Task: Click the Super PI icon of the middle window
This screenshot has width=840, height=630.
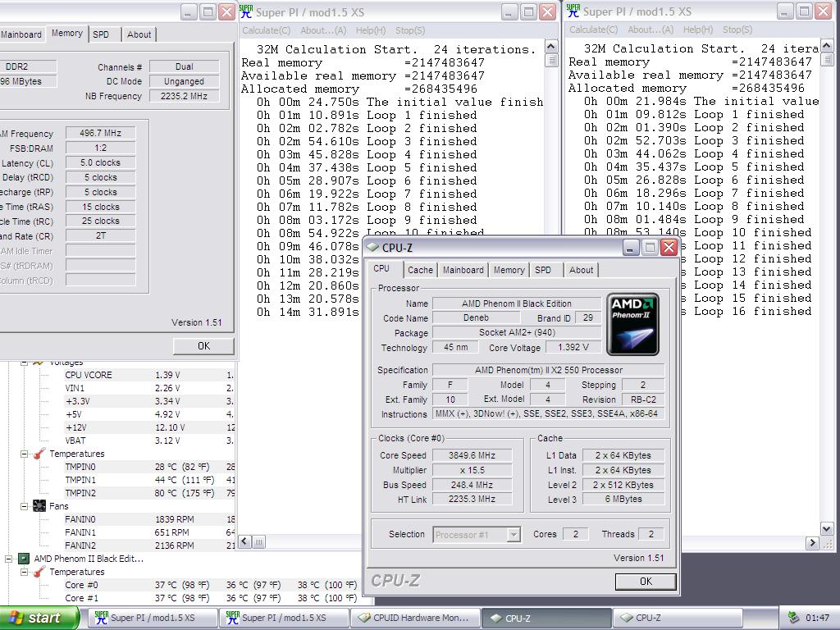Action: click(x=246, y=11)
